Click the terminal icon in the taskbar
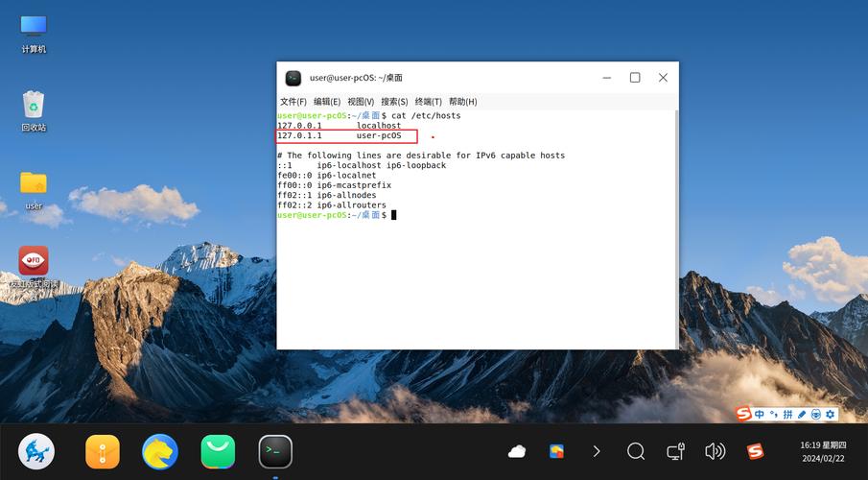 pos(275,451)
